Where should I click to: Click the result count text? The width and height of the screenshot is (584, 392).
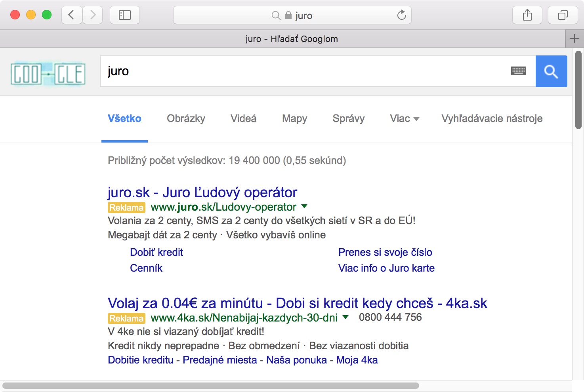(227, 160)
